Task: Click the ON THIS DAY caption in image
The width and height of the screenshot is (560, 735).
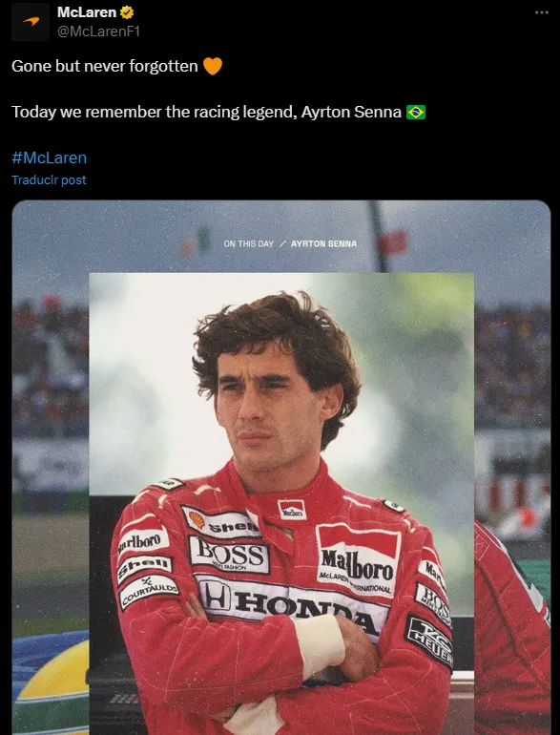Action: (x=248, y=243)
